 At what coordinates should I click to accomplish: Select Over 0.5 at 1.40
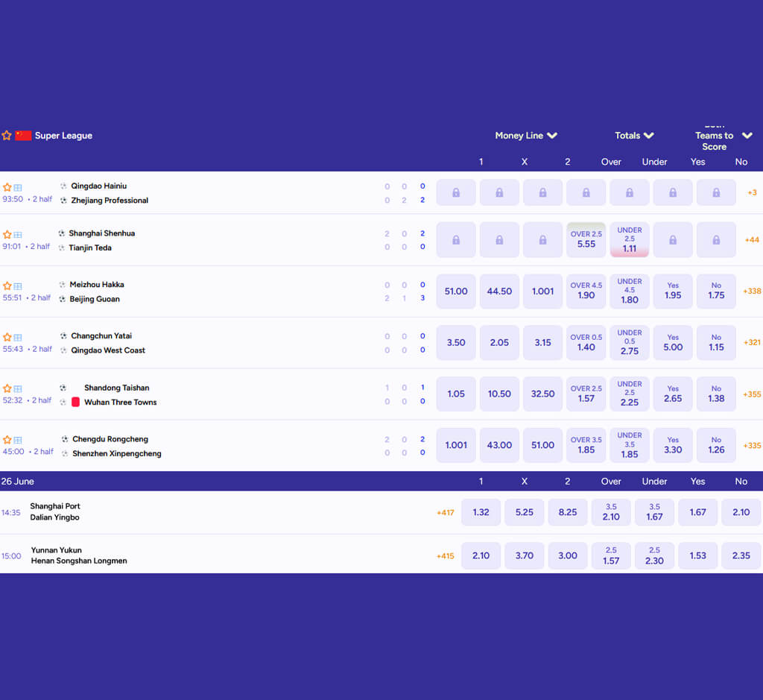click(x=586, y=342)
